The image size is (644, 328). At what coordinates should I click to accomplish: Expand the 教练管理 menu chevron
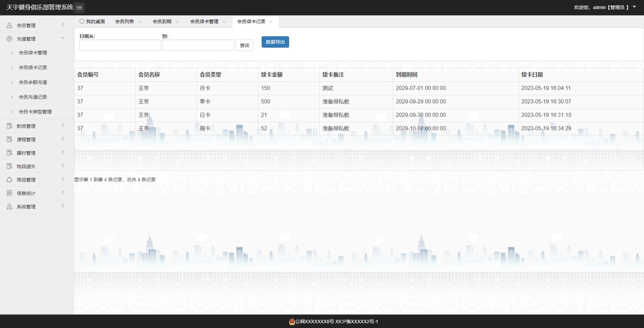point(63,125)
